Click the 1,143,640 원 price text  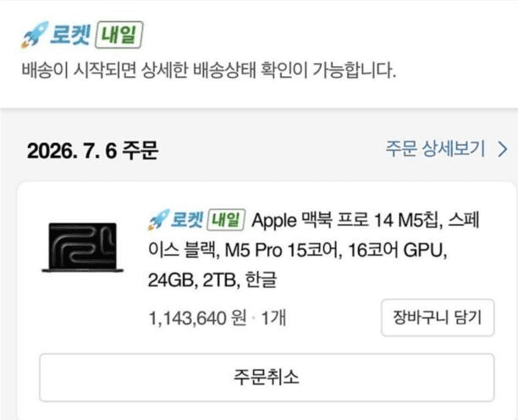(198, 318)
